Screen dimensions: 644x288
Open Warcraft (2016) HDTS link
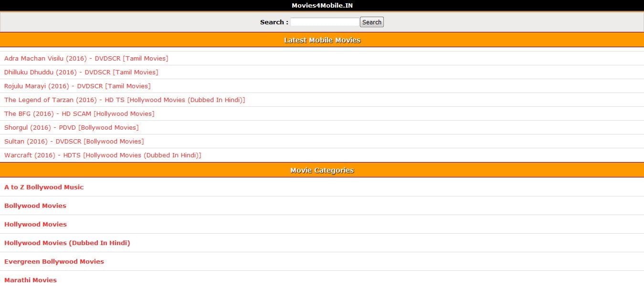pos(103,155)
